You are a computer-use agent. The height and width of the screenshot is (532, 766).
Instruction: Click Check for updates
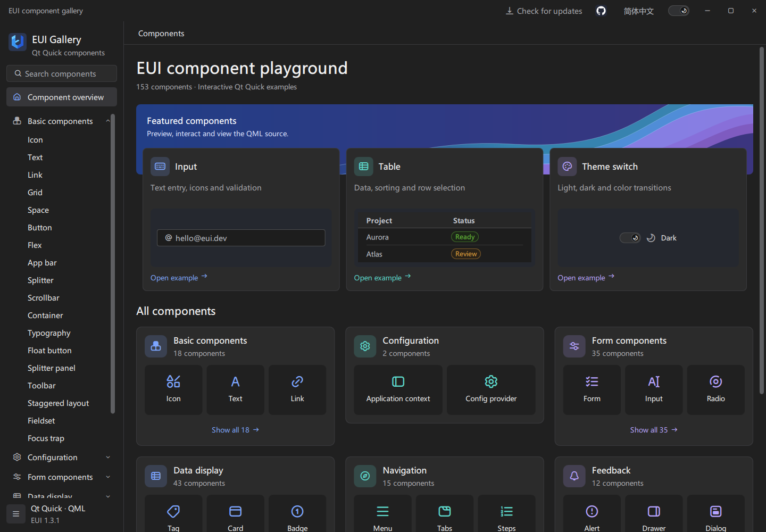(x=544, y=11)
